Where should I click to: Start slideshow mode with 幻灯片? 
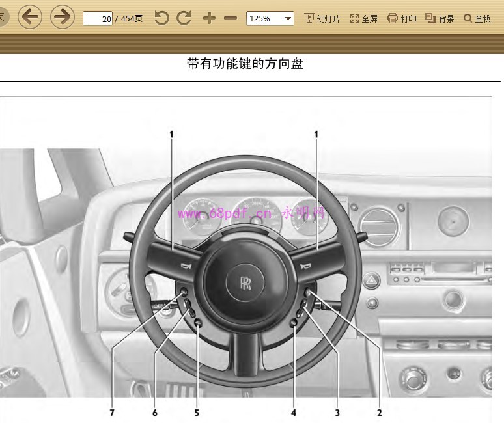tap(322, 19)
